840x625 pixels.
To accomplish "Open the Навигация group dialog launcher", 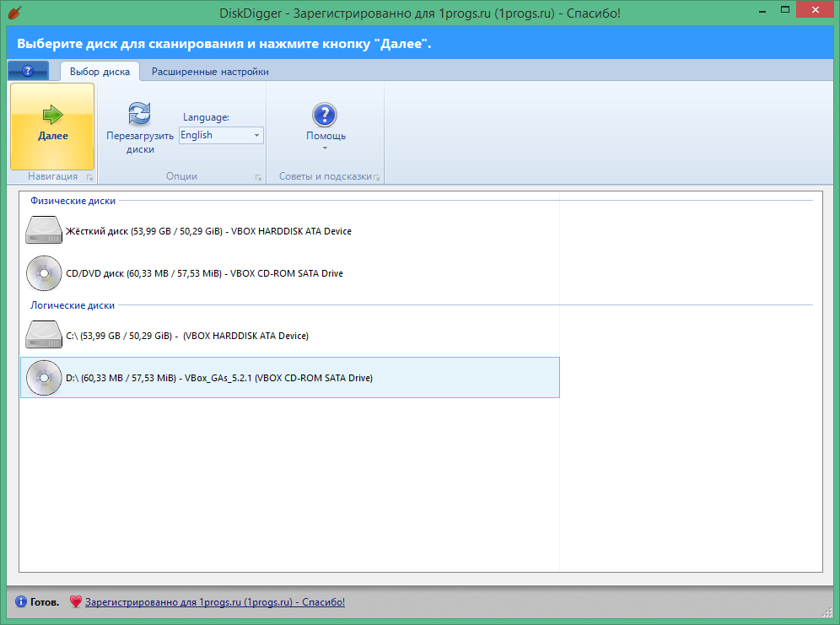I will pos(89,177).
